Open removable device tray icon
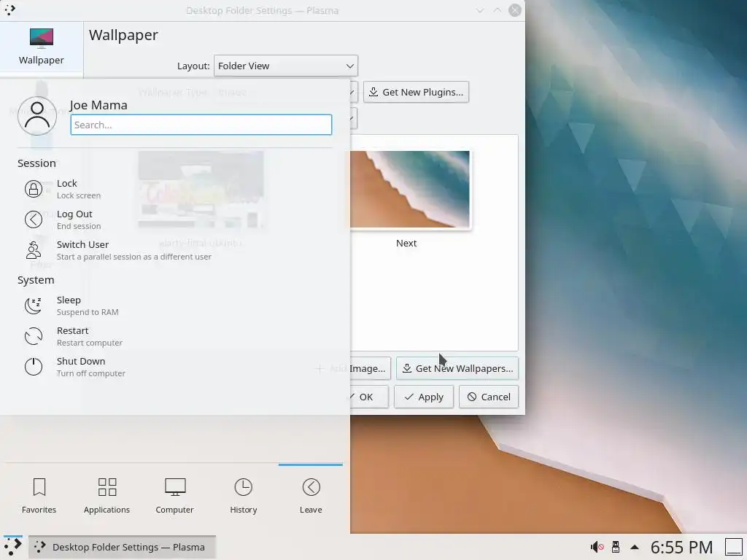 (616, 547)
